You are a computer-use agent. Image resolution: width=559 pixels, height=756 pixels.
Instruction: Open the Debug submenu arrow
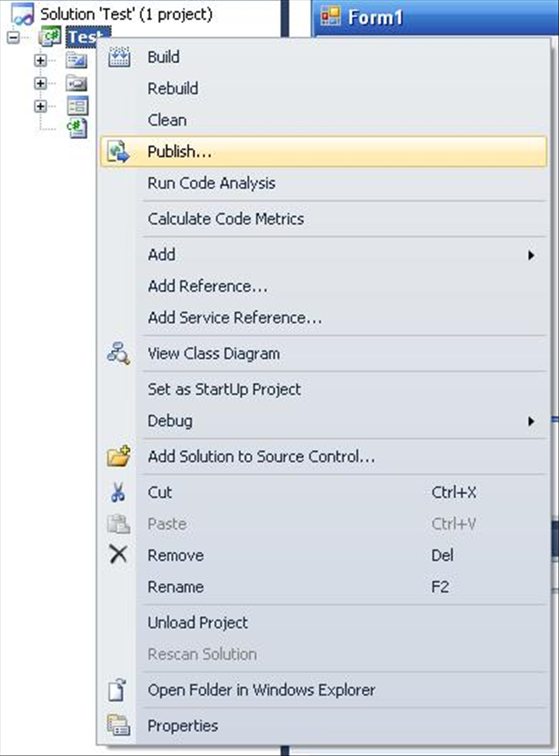point(531,422)
